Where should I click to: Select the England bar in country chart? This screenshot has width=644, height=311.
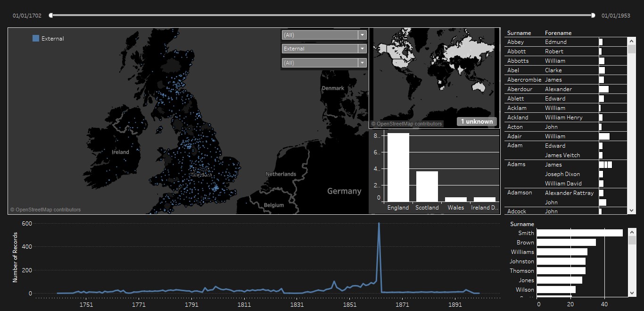(398, 168)
